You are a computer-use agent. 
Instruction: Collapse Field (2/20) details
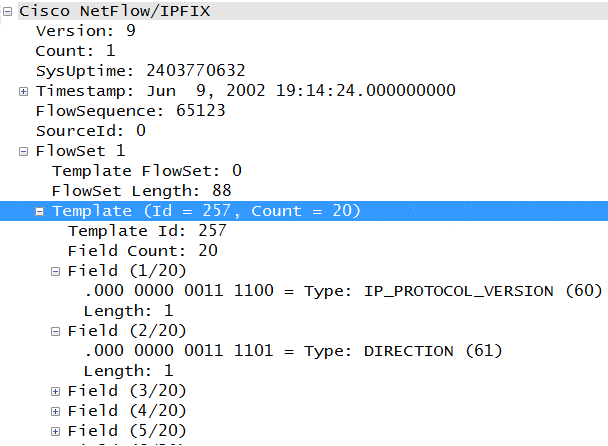55,332
